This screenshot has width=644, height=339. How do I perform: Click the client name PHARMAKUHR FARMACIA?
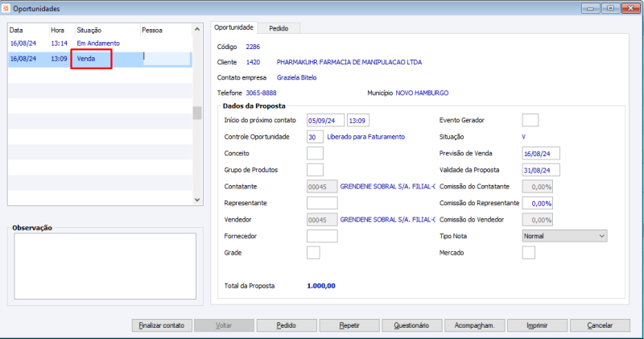coord(349,63)
